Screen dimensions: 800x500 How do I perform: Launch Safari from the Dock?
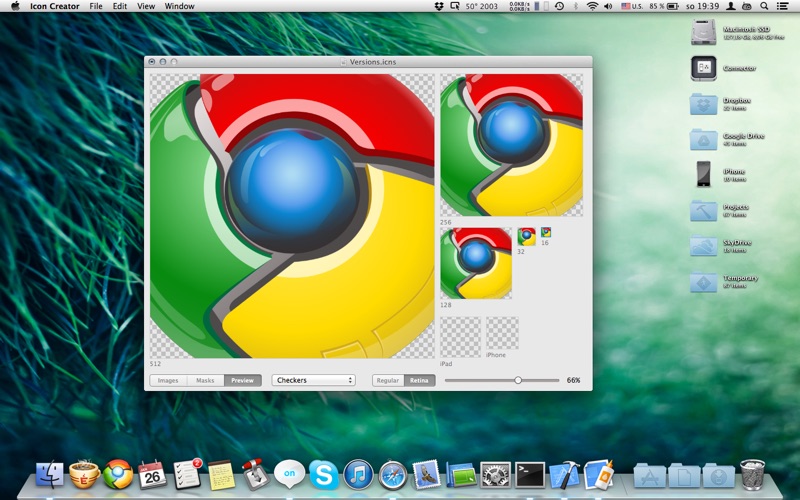click(393, 474)
